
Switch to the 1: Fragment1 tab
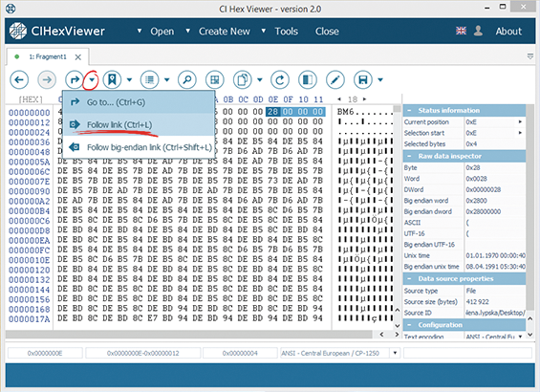coord(48,56)
